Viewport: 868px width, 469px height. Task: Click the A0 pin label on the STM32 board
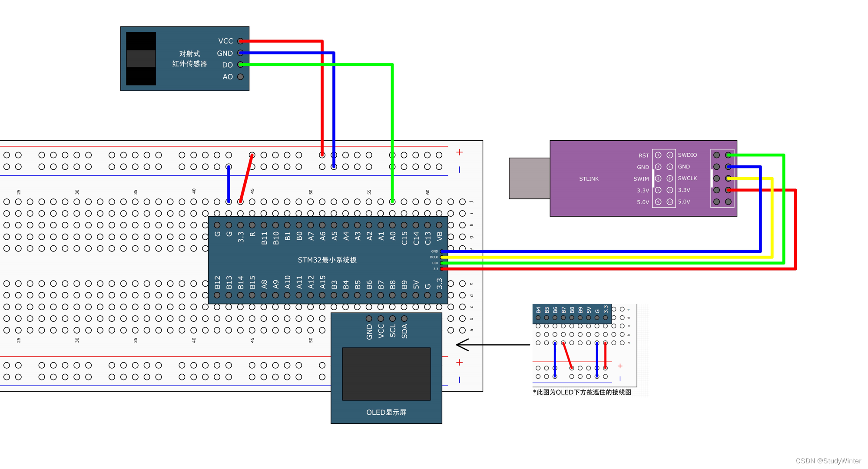click(x=393, y=236)
